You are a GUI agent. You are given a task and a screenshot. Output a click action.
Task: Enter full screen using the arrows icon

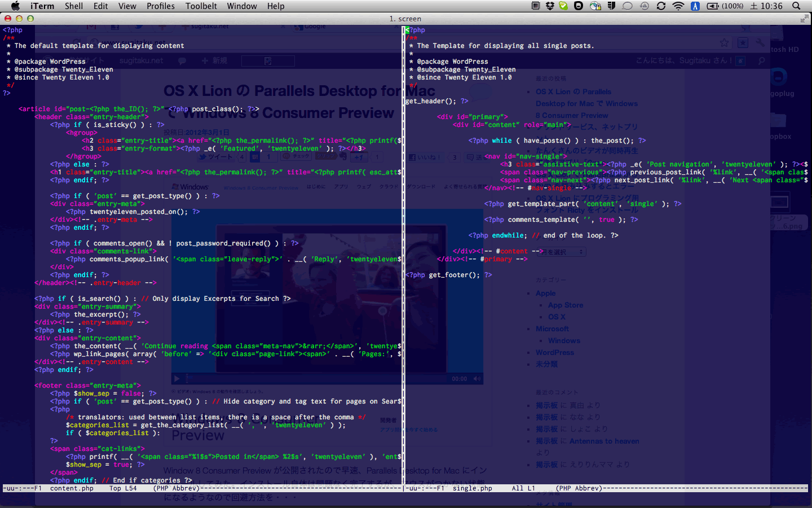click(804, 19)
